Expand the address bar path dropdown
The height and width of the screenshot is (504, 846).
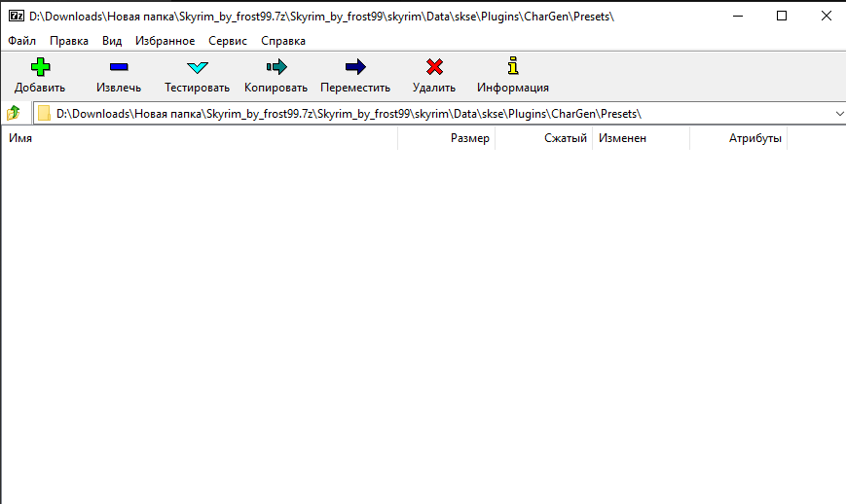838,114
